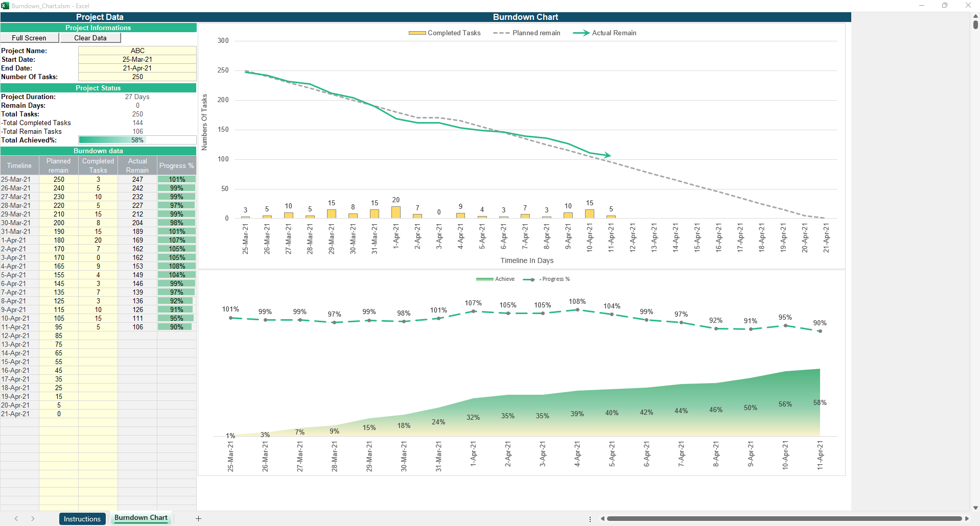Switch to the Instructions sheet tab
This screenshot has height=526, width=980.
82,519
